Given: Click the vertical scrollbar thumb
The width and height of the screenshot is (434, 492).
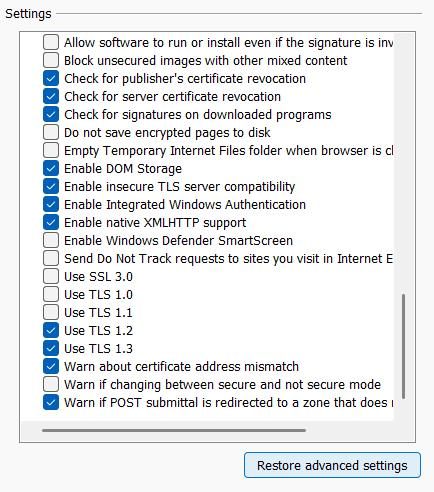Looking at the screenshot, I should coord(404,346).
